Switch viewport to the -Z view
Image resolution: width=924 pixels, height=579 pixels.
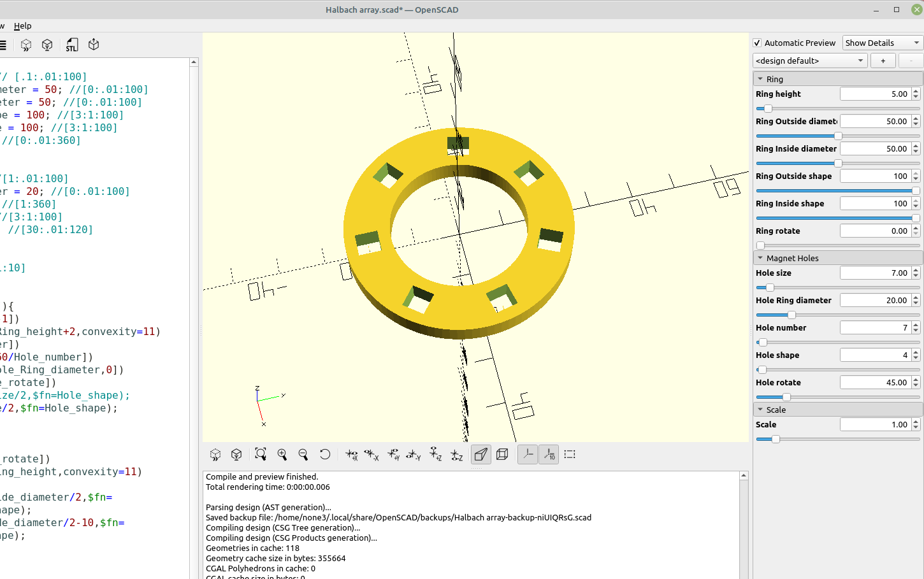pos(457,454)
